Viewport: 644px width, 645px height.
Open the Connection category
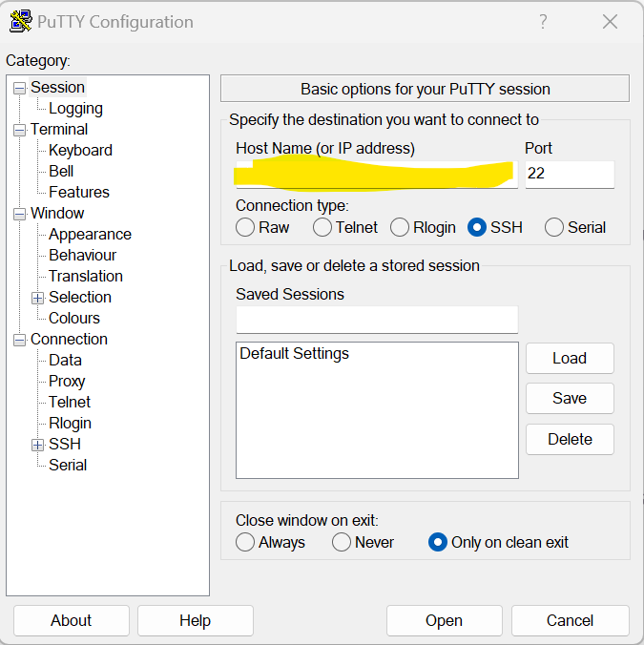[69, 339]
